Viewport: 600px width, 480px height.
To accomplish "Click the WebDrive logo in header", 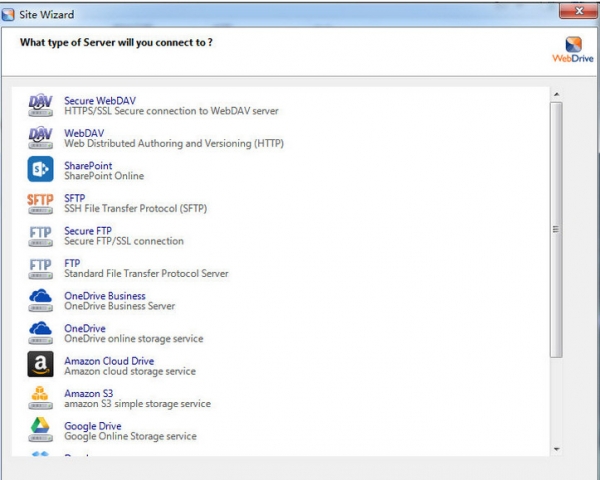I will pos(573,50).
